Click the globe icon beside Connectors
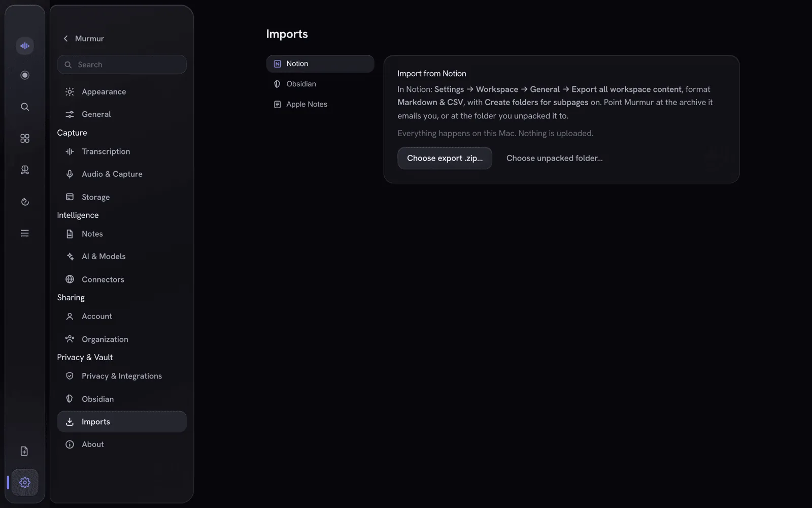 70,279
